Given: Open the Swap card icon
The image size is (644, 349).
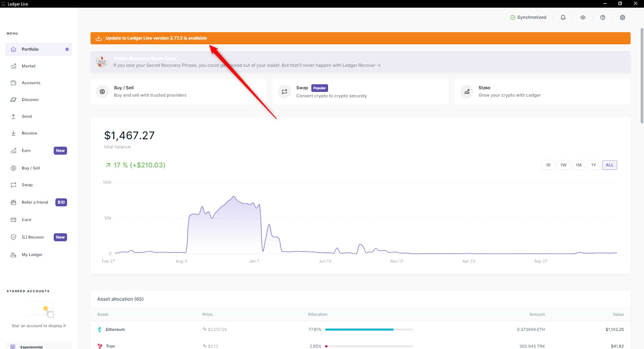Looking at the screenshot, I should (x=285, y=92).
